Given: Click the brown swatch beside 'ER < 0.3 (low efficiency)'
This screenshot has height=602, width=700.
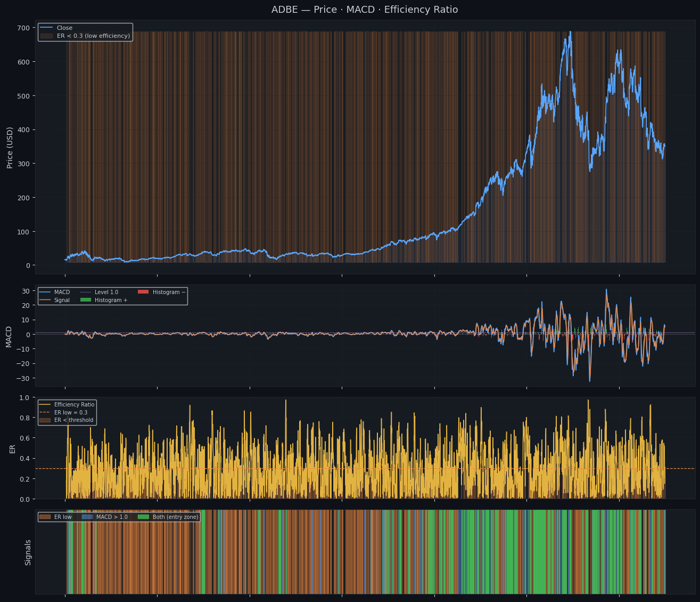Looking at the screenshot, I should [46, 36].
